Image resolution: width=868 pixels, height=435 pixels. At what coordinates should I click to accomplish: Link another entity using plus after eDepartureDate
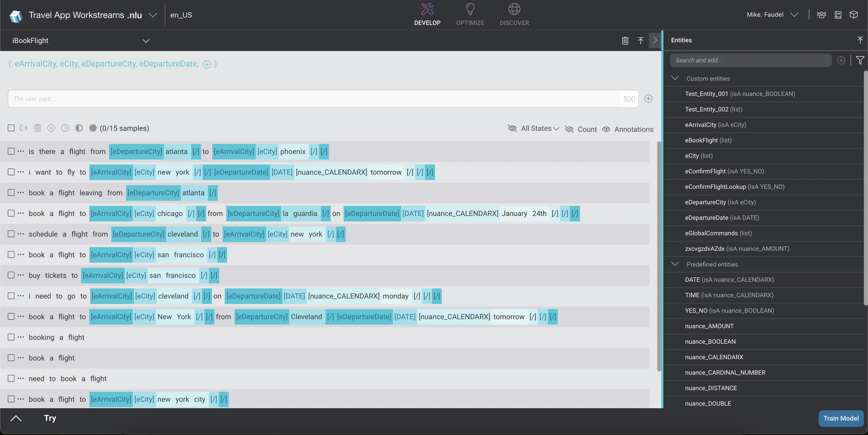click(207, 65)
